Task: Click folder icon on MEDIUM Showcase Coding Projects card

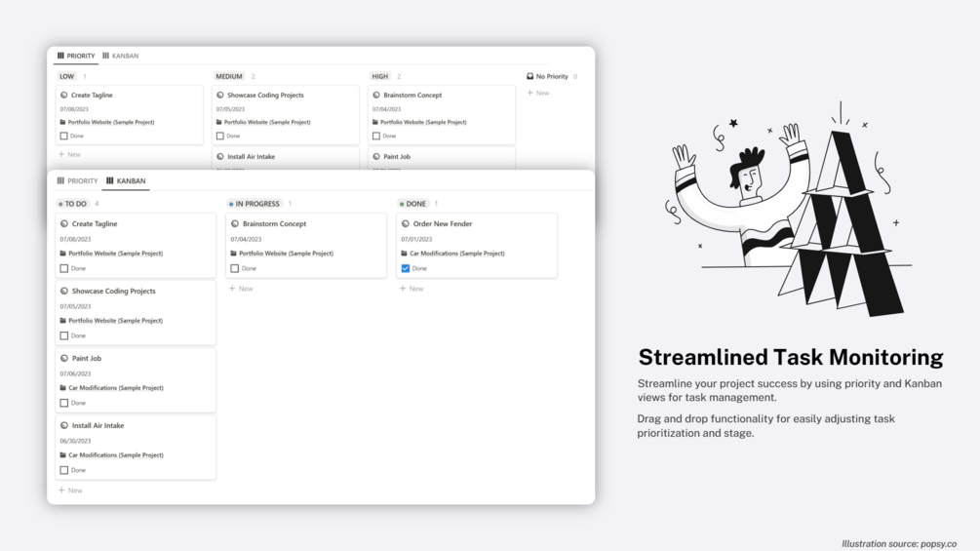Action: (x=219, y=122)
